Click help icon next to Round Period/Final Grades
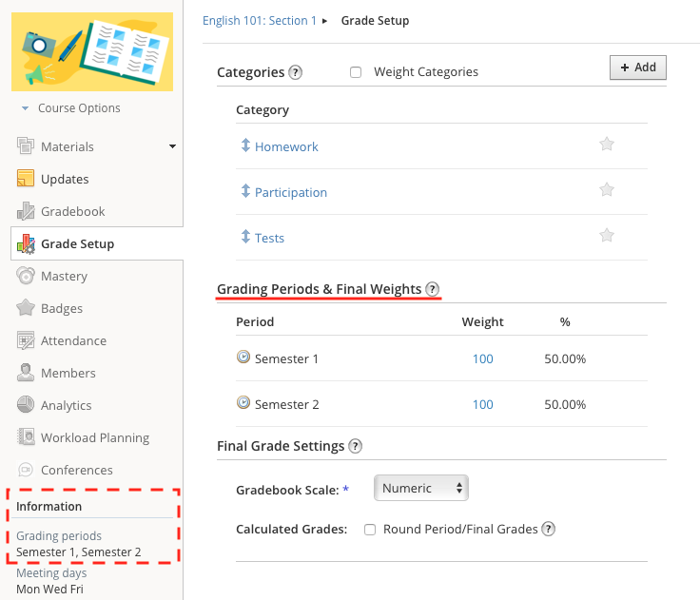 549,529
